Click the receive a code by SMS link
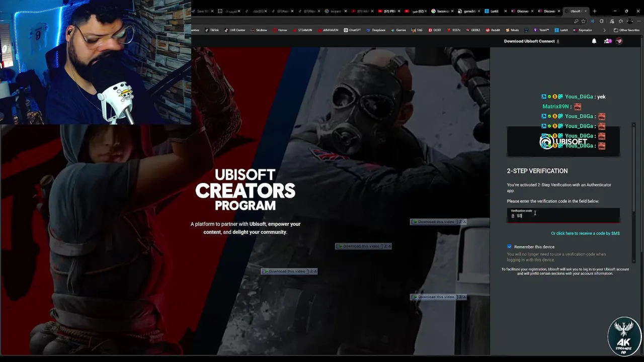The height and width of the screenshot is (362, 644). (585, 233)
